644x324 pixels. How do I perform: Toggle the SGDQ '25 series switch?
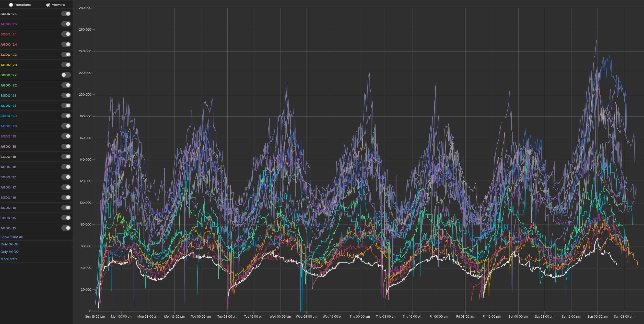[x=66, y=14]
